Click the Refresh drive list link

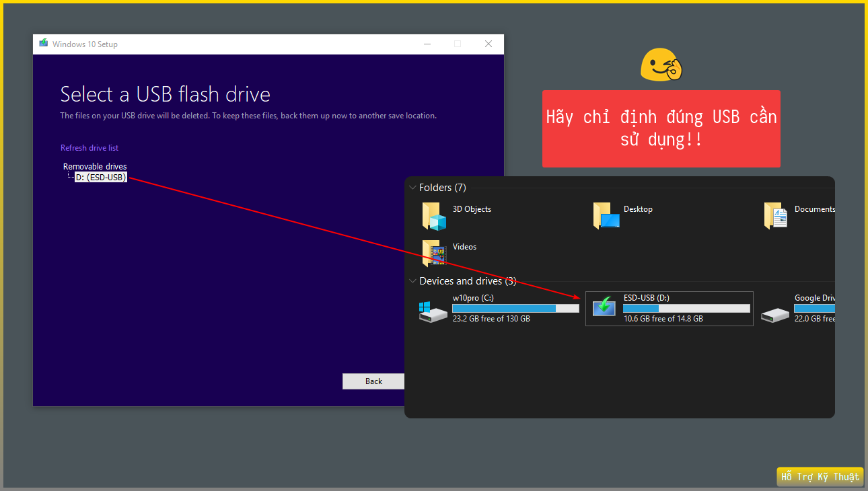(89, 148)
